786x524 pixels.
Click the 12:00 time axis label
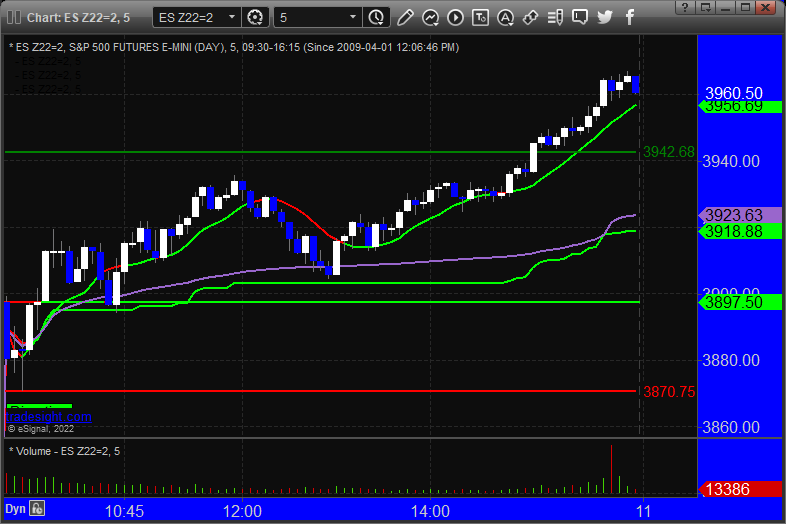coord(242,511)
